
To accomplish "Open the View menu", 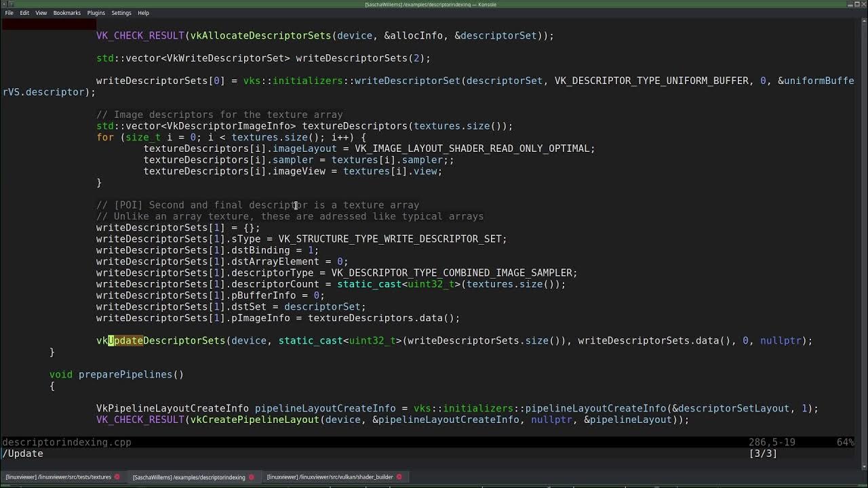I will (41, 13).
